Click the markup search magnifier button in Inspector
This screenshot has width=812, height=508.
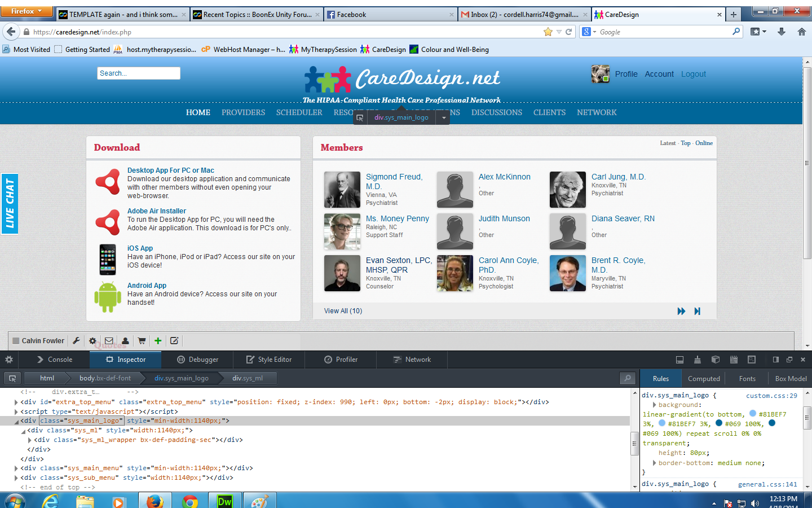627,378
